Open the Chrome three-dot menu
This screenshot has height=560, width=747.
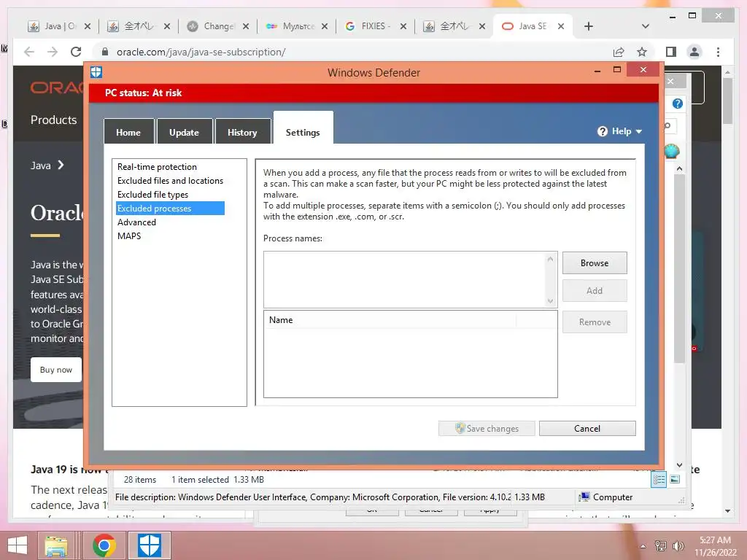718,52
